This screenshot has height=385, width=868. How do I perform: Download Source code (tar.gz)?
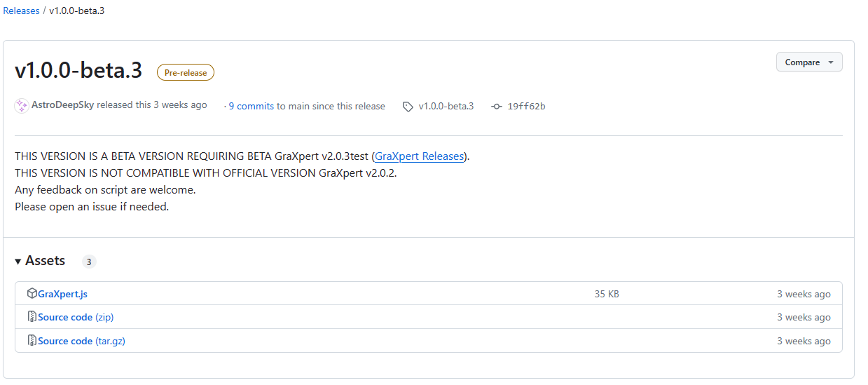pyautogui.click(x=81, y=342)
